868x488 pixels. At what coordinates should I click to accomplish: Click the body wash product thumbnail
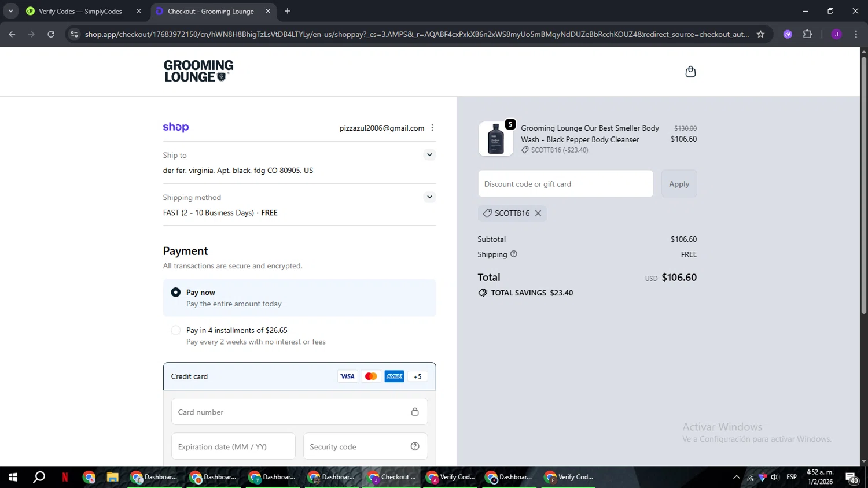click(x=496, y=139)
